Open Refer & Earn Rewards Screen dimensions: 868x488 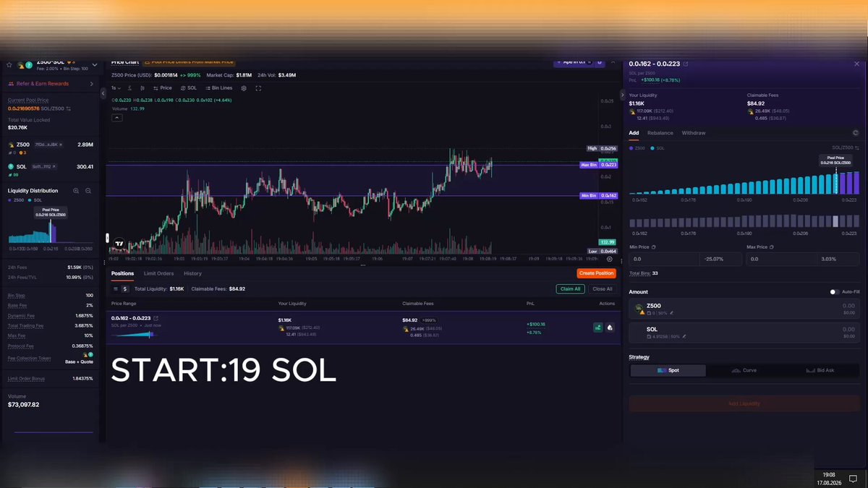tap(49, 84)
